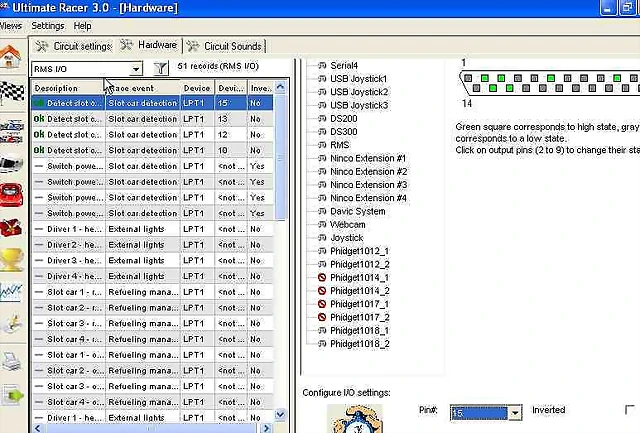This screenshot has width=640, height=433.
Task: Toggle LPT output pin 3 state
Action: (501, 78)
